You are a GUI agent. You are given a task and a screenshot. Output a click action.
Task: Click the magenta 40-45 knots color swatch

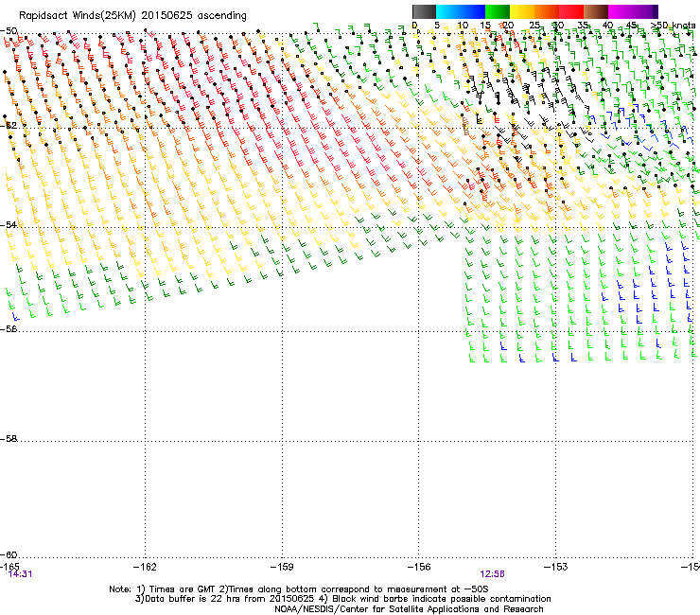click(621, 11)
